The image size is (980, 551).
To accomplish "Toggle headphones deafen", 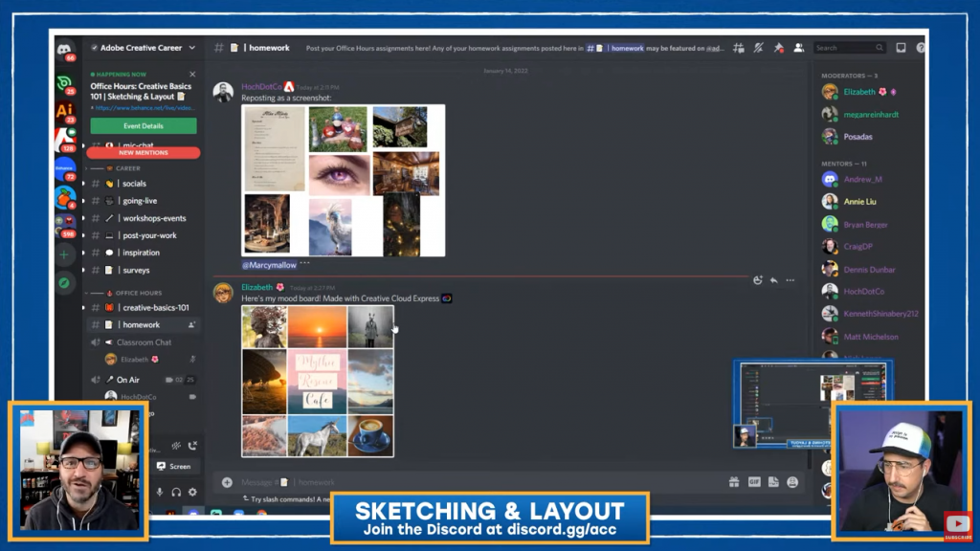I will coord(176,493).
